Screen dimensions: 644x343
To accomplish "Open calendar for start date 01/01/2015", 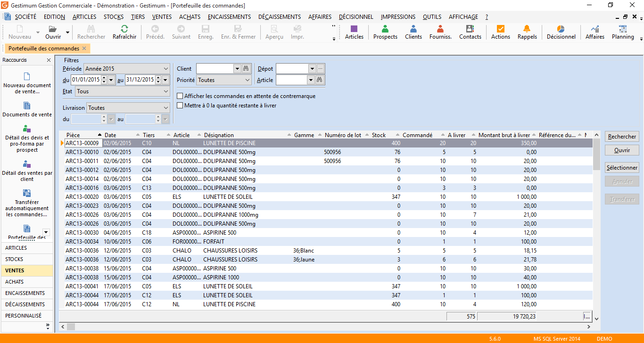I will (111, 80).
